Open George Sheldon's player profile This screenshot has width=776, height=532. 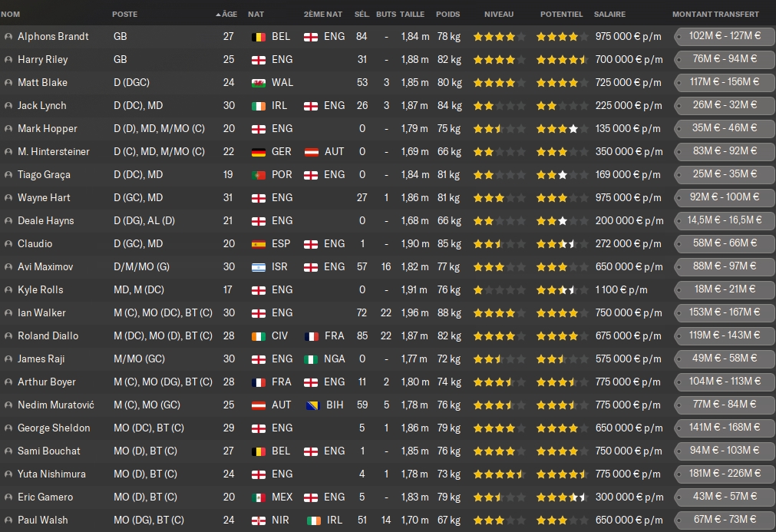click(54, 428)
